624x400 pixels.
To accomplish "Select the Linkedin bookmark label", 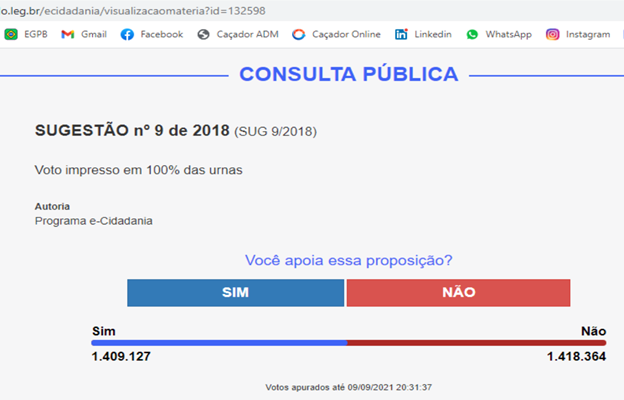I will (x=433, y=35).
